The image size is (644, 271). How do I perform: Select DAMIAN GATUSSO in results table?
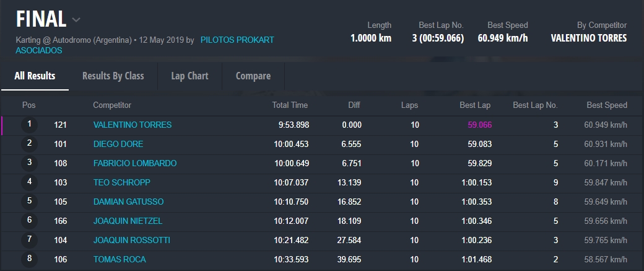coord(128,202)
